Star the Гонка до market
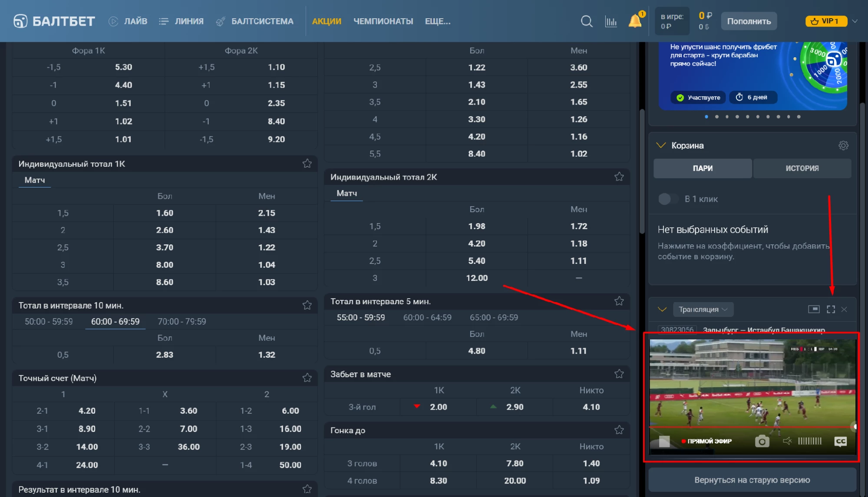This screenshot has height=497, width=868. tap(619, 430)
